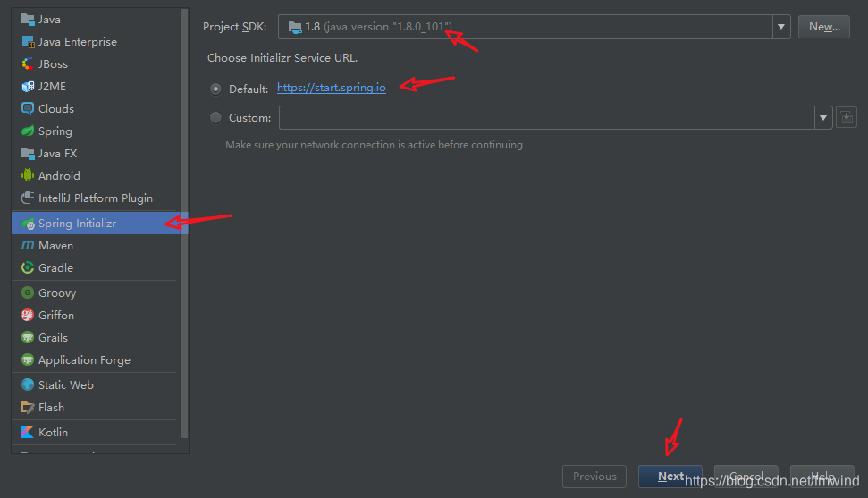The height and width of the screenshot is (498, 868).
Task: Click the Griffon icon
Action: point(28,316)
